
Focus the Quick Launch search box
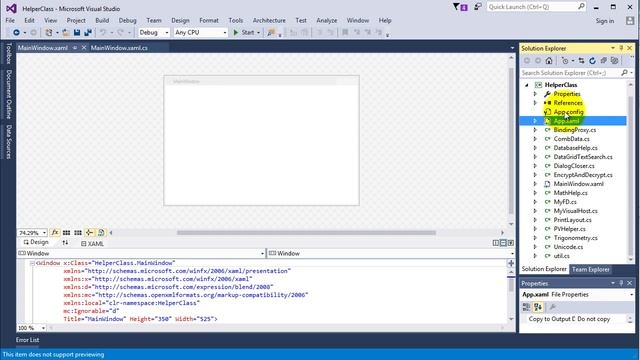536,7
